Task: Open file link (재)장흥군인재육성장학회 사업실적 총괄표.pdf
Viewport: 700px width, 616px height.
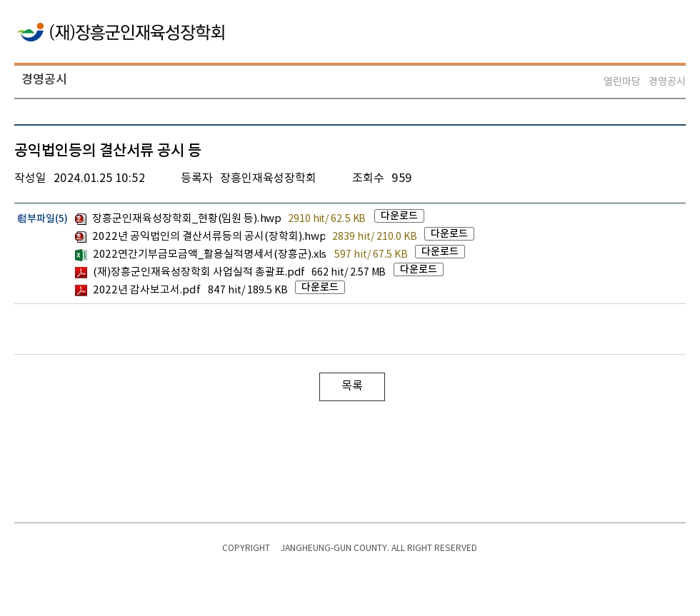Action: click(x=199, y=272)
